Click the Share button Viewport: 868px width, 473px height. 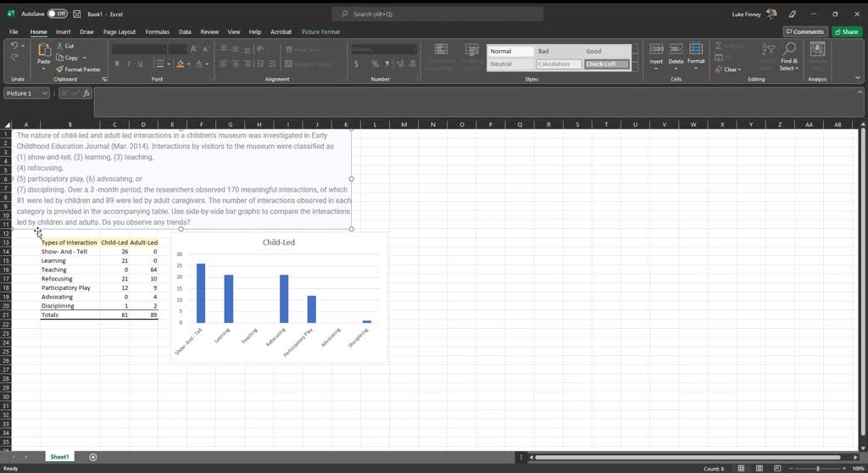pyautogui.click(x=847, y=31)
